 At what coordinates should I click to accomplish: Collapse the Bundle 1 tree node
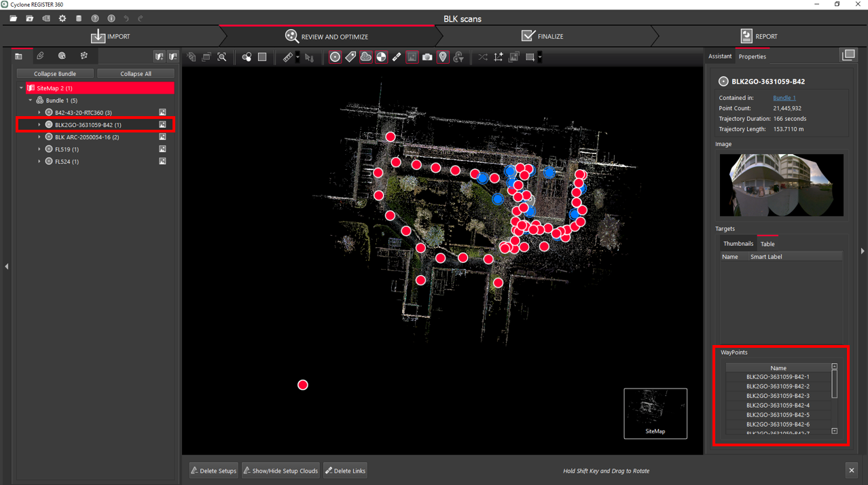[31, 101]
